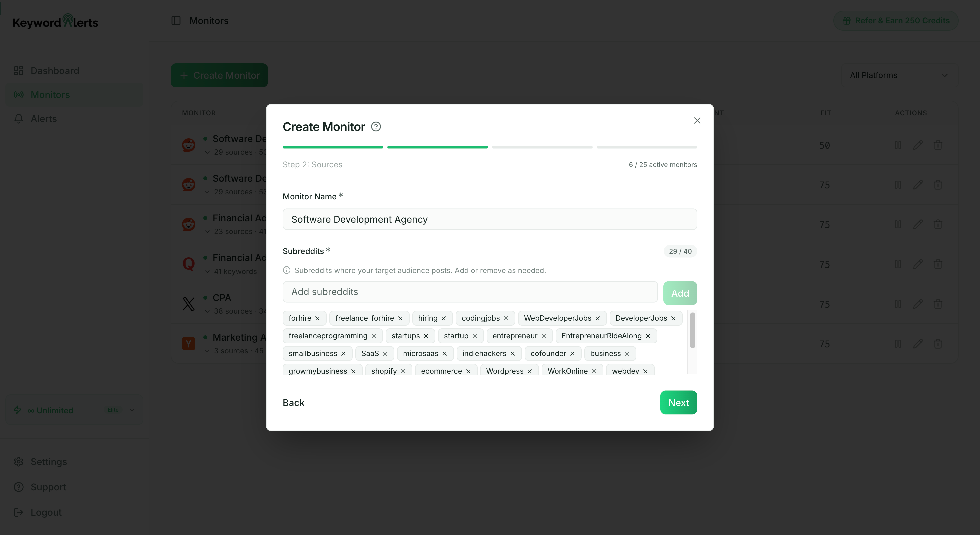Image resolution: width=980 pixels, height=535 pixels.
Task: Delete the SaaS subreddit tag
Action: tap(385, 354)
